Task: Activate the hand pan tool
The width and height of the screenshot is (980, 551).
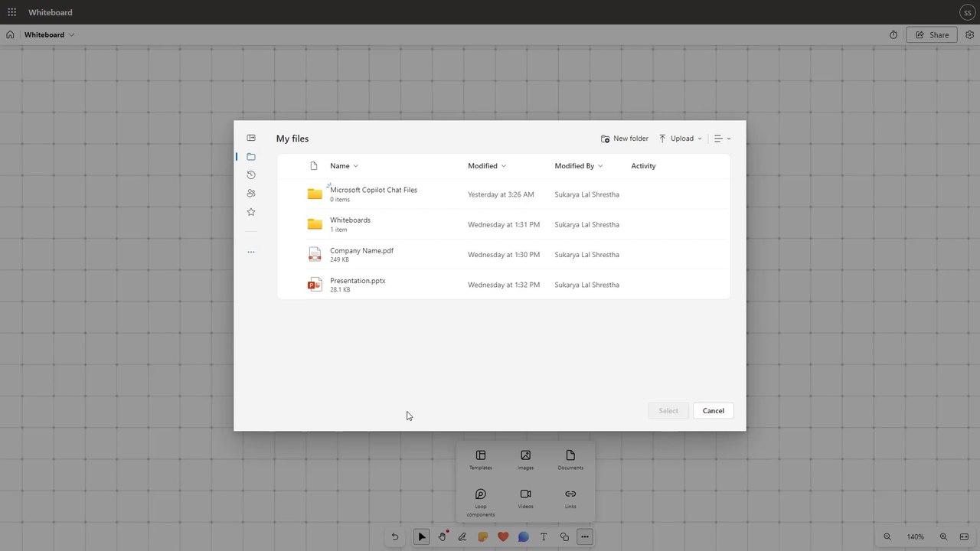Action: click(442, 537)
